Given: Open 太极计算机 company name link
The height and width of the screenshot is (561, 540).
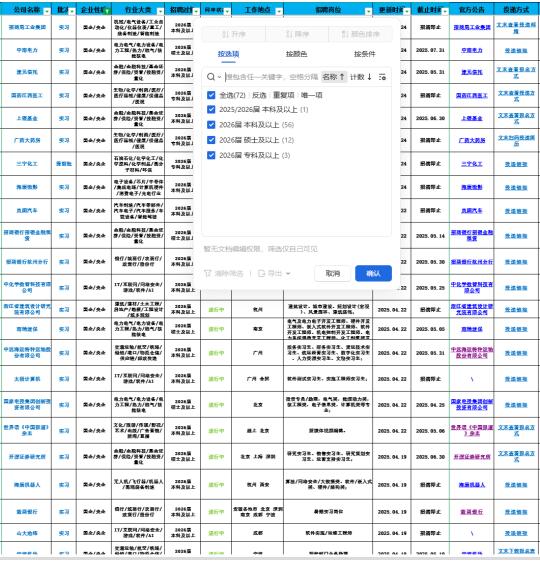Looking at the screenshot, I should coord(27,379).
